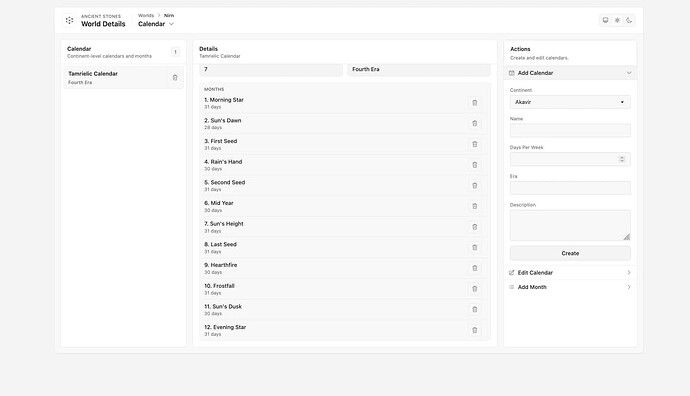The width and height of the screenshot is (690, 396).
Task: Focus the Days Per Week input field
Action: coord(570,159)
